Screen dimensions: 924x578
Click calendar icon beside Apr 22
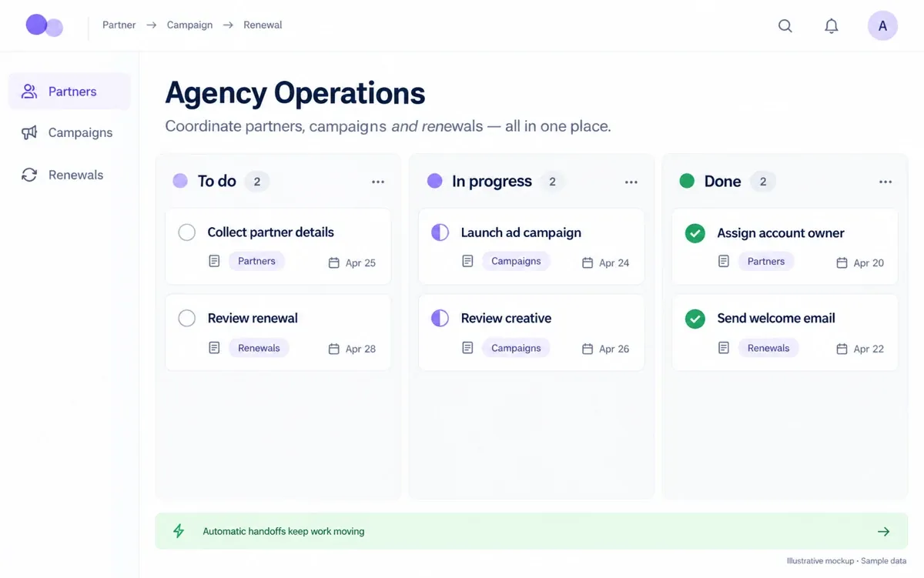842,349
